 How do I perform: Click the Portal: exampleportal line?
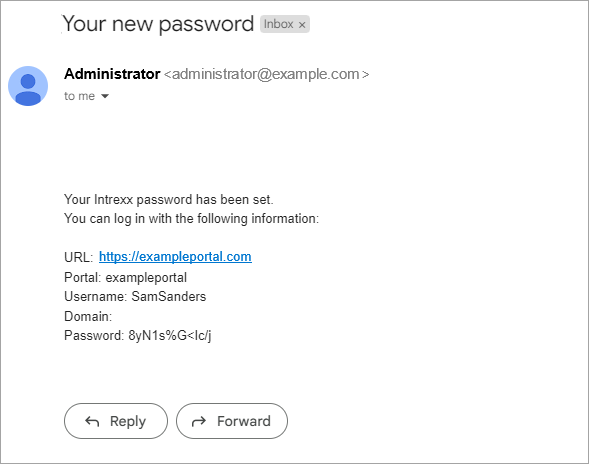point(125,278)
